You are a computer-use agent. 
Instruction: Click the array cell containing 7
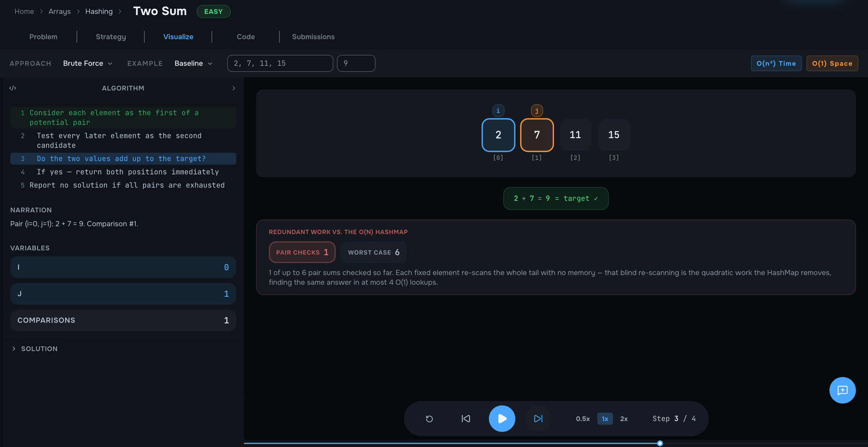537,135
